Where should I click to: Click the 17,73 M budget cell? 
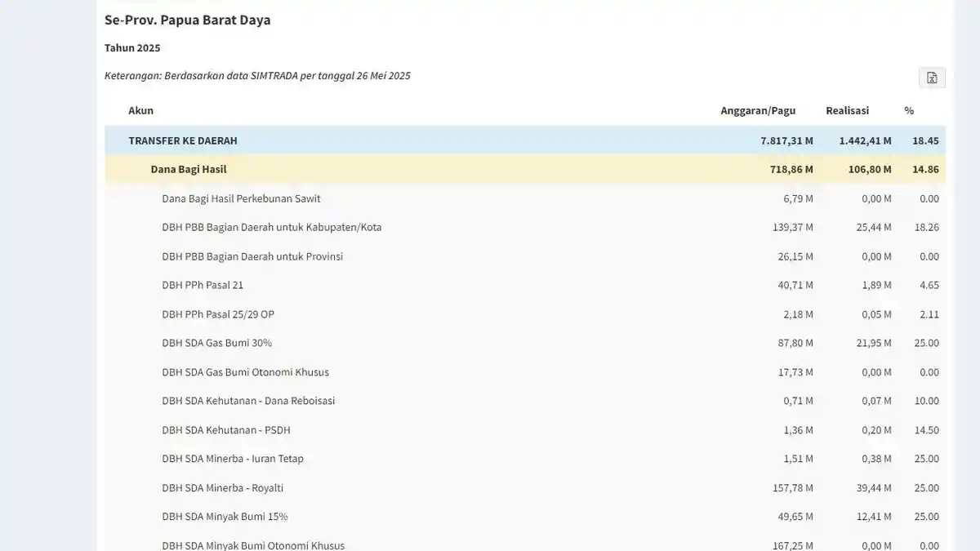[795, 372]
